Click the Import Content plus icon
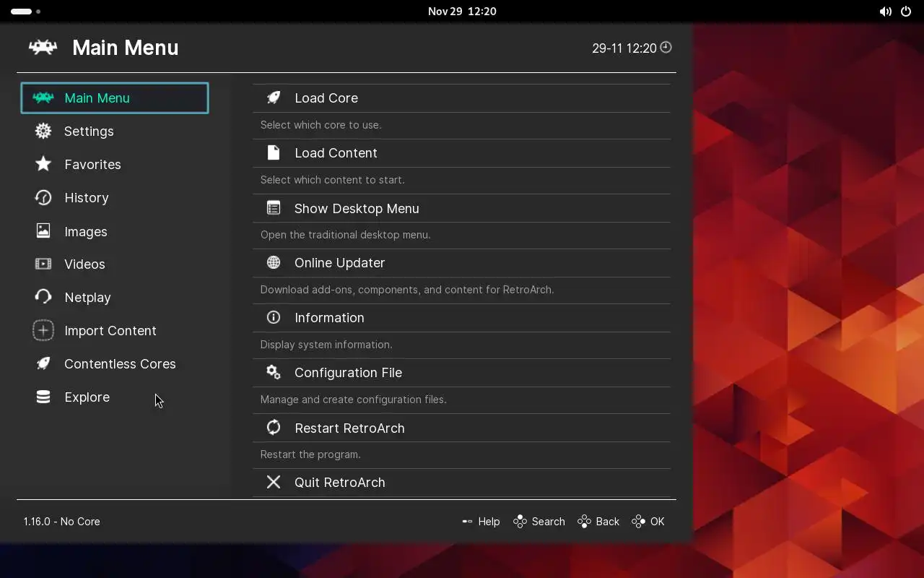Viewport: 924px width, 578px height. click(43, 330)
